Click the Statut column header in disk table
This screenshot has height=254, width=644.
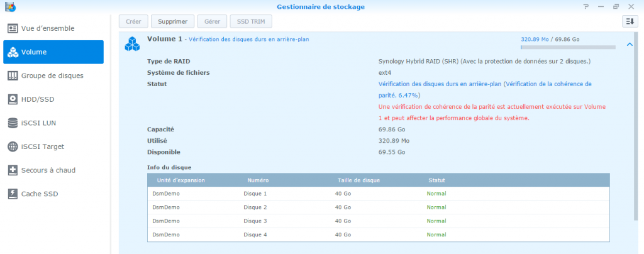coord(436,180)
